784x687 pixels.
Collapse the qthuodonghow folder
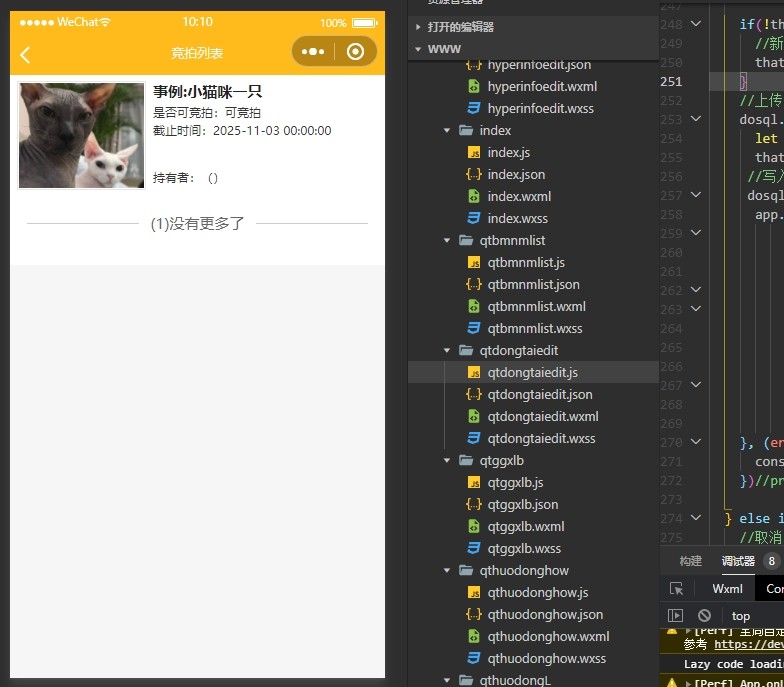tap(447, 570)
